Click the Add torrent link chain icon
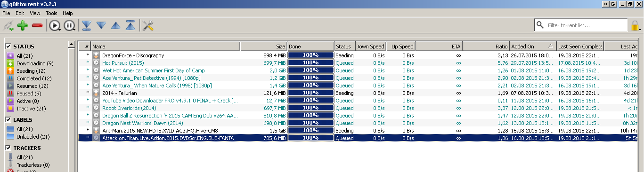644x172 pixels. [x=8, y=26]
